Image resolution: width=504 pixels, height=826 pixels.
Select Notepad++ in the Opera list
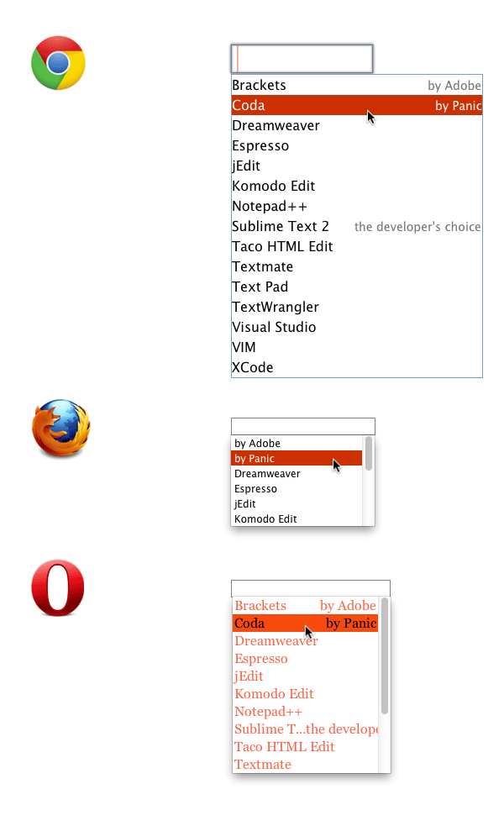coord(306,712)
